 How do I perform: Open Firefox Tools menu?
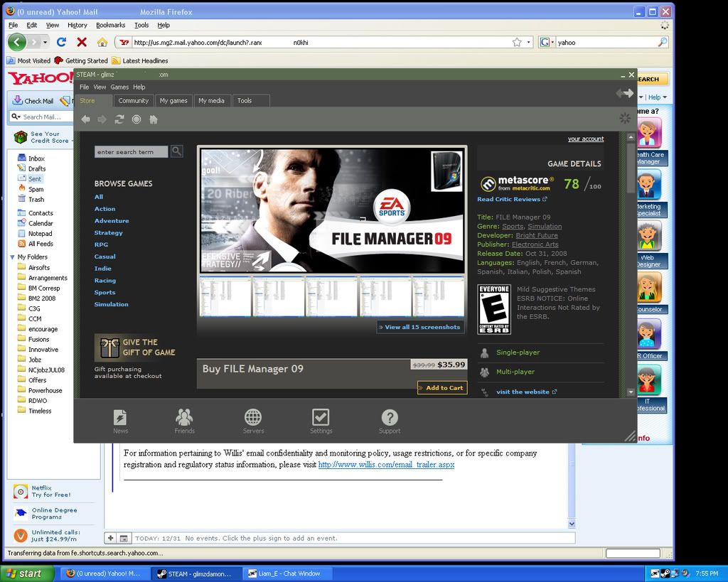(x=141, y=25)
